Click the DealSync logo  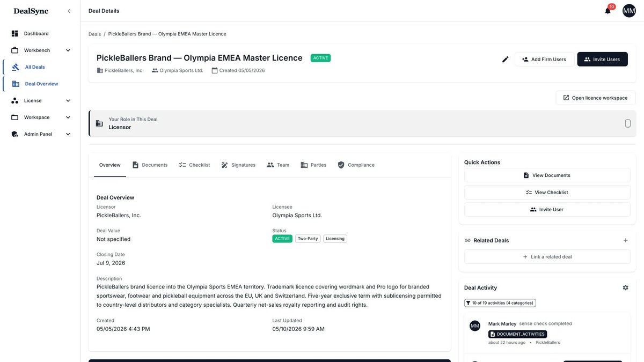pyautogui.click(x=31, y=11)
